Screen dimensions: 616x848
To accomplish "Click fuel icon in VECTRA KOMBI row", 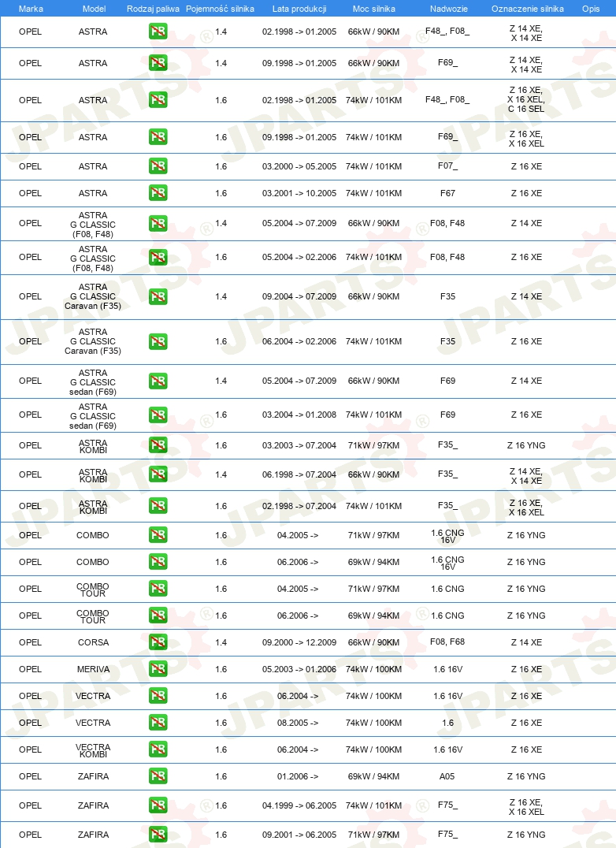I will [158, 749].
